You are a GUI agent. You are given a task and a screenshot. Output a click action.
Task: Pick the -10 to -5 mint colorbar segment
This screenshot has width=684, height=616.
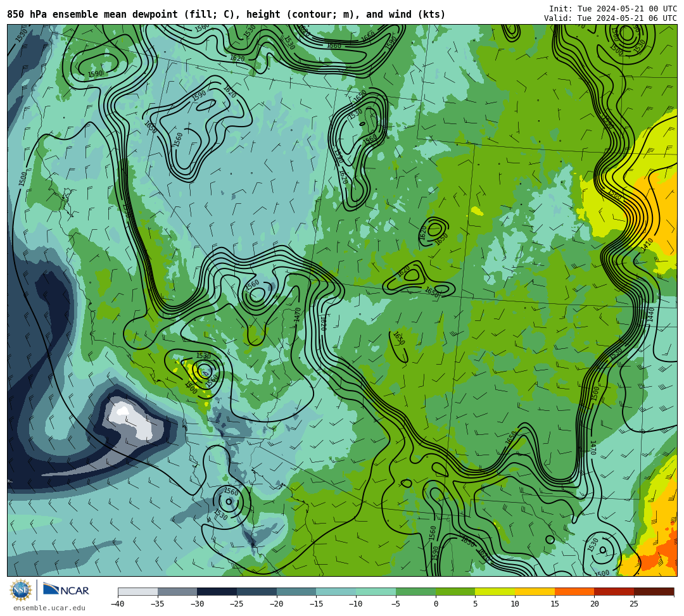coord(376,591)
